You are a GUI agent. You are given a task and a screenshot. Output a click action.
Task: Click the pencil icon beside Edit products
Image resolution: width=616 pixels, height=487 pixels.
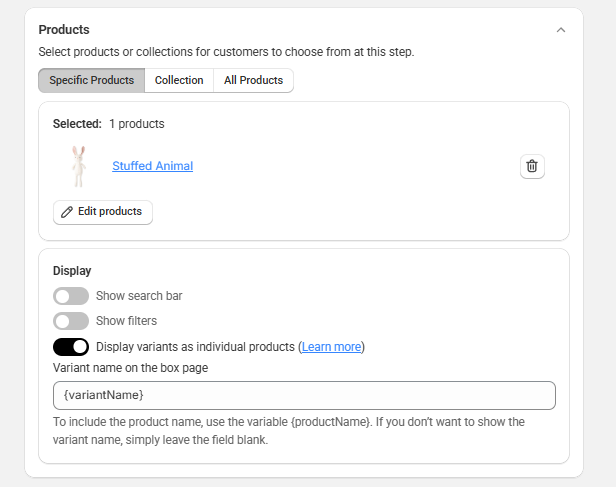click(x=67, y=212)
